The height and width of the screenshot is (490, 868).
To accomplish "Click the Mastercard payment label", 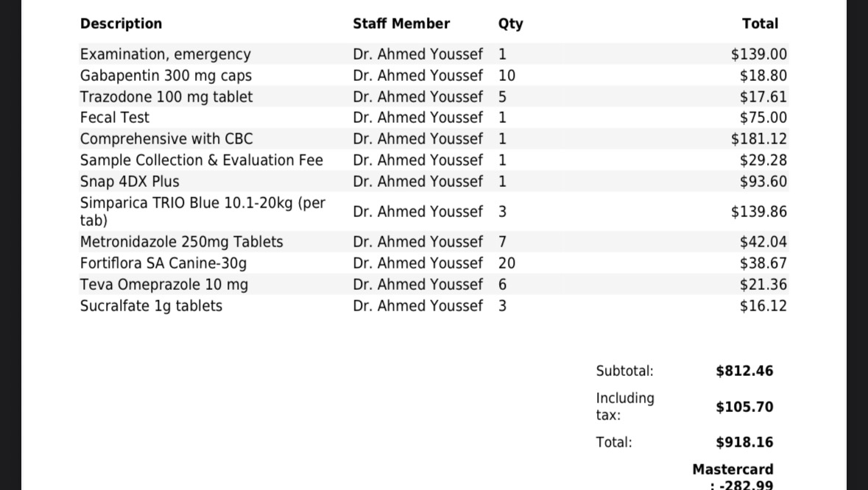I will [733, 469].
